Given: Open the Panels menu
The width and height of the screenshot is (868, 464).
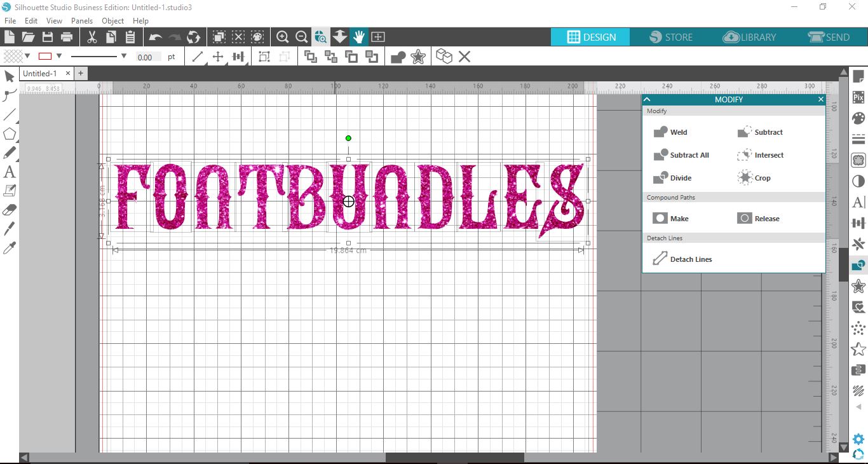Looking at the screenshot, I should pos(82,21).
